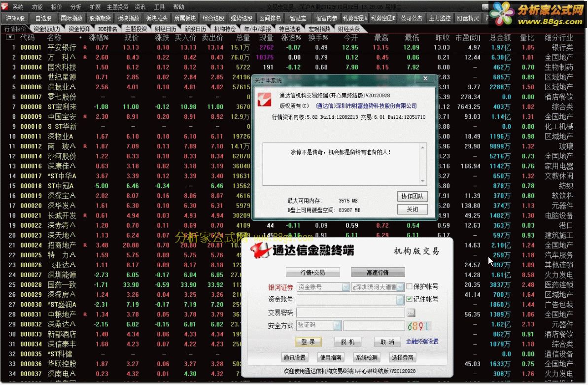Click 板块龙头 toolbar button
The height and width of the screenshot is (385, 588).
[157, 18]
